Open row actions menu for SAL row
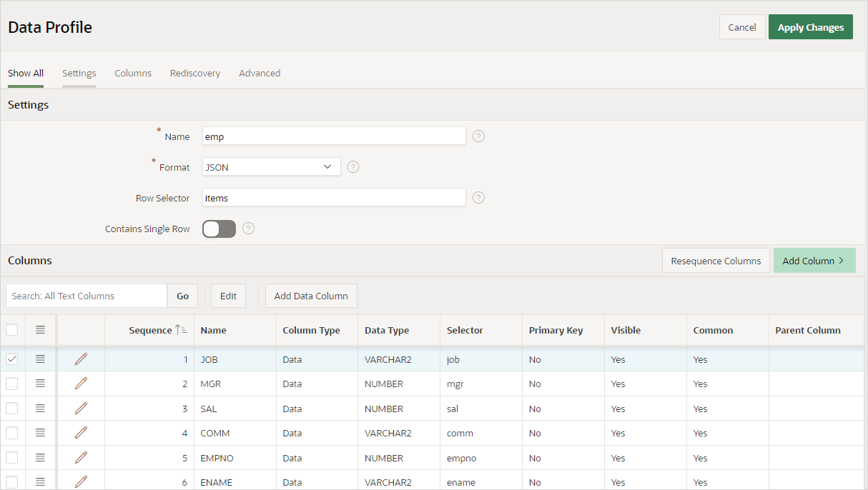The height and width of the screenshot is (490, 868). 40,409
